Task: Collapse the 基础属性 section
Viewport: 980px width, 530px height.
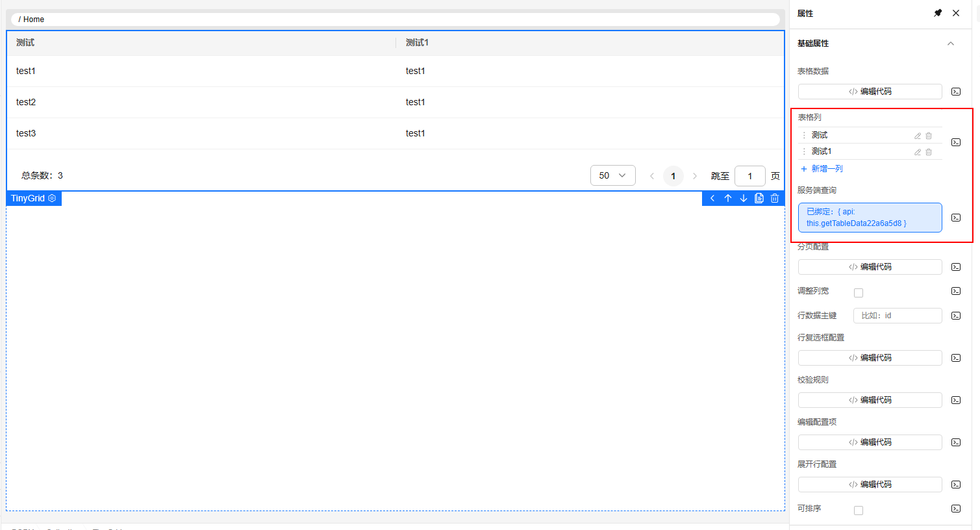Action: [x=951, y=44]
